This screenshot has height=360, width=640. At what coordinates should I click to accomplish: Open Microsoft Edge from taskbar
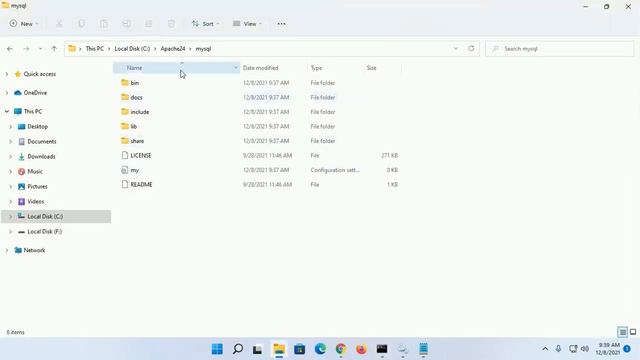[x=320, y=349]
